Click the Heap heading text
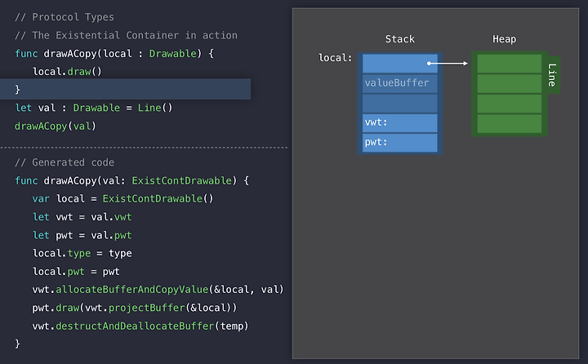 coord(505,39)
